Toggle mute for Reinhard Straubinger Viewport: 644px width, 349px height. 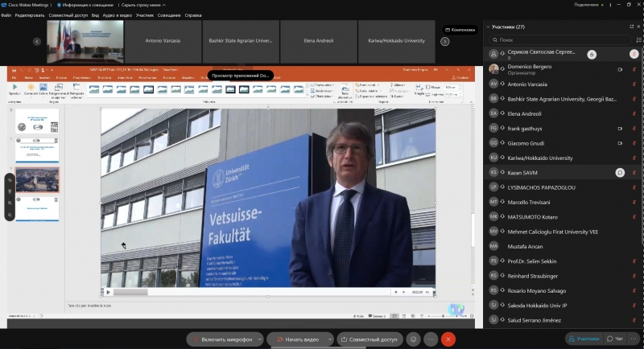[634, 277]
